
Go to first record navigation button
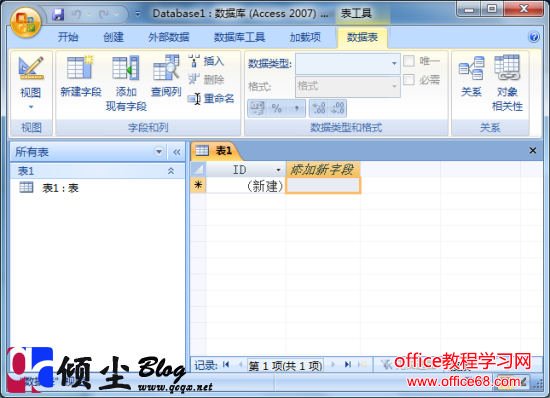click(x=226, y=365)
